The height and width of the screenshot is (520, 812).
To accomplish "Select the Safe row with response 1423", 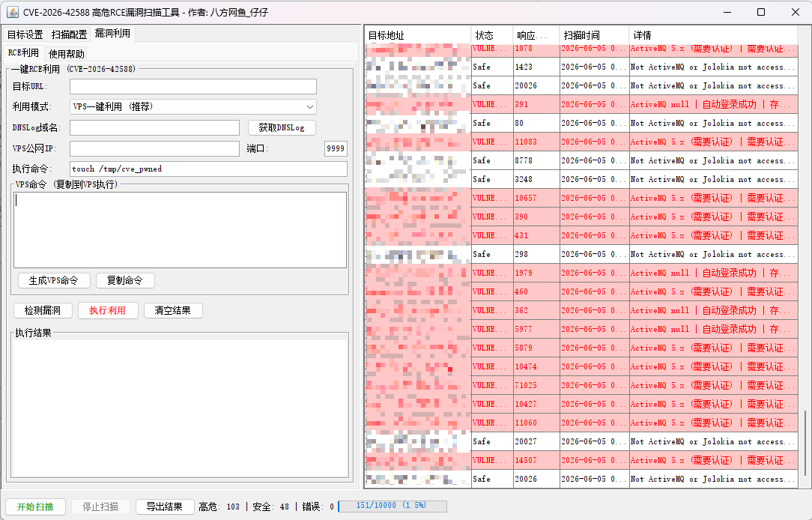I will pos(581,67).
